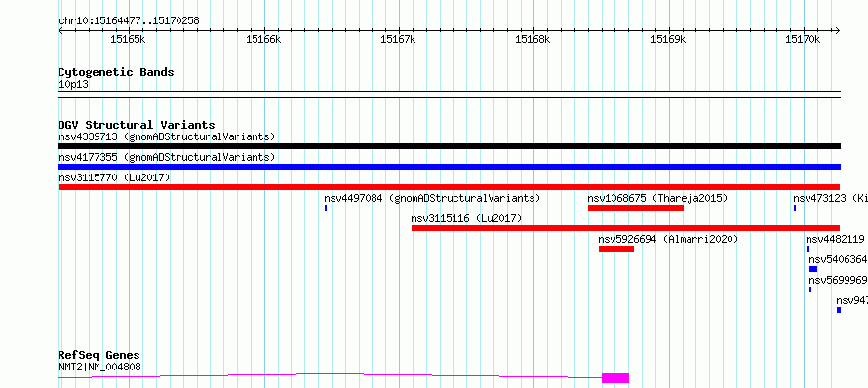Click the NMT2 magenta exon block
868x388 pixels.
click(615, 378)
